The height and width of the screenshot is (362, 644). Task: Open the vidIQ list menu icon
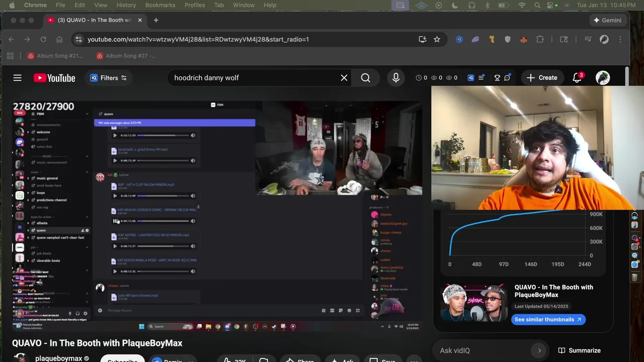click(x=481, y=78)
